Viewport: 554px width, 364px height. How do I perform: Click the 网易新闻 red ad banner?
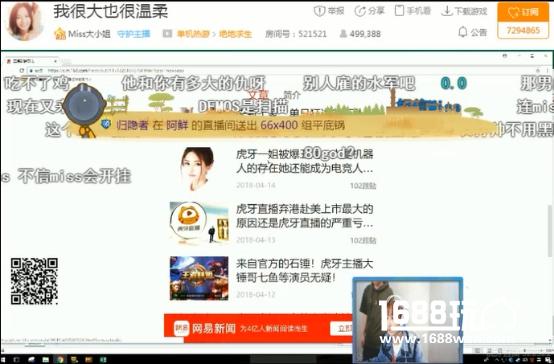[259, 328]
